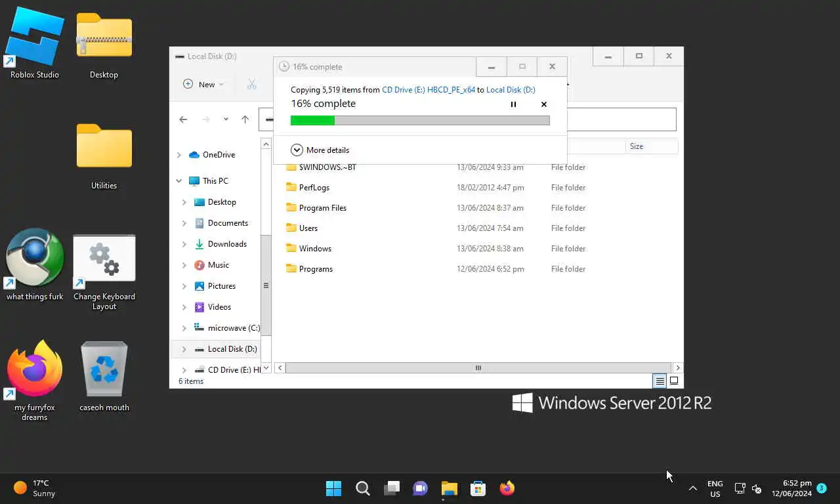Open Microsoft Store from taskbar
Viewport: 840px width, 504px height.
tap(478, 488)
